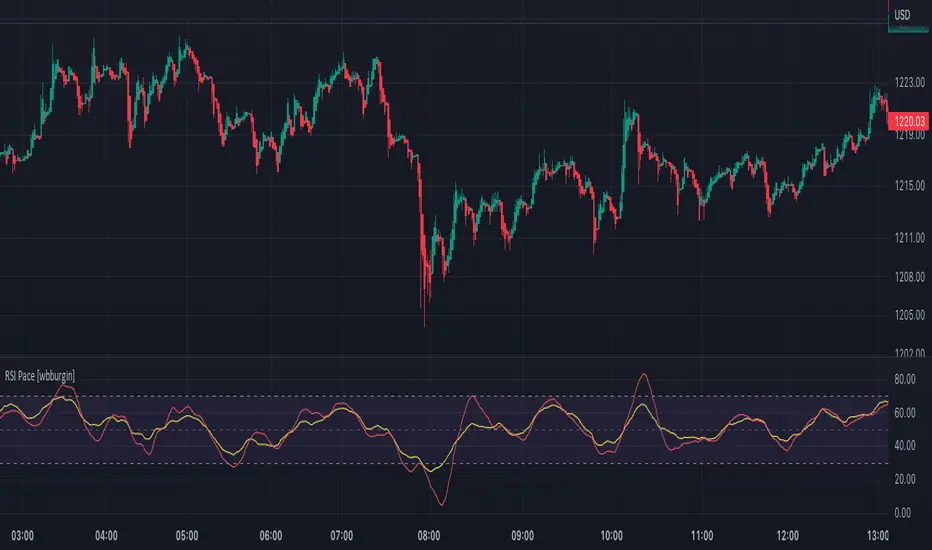The height and width of the screenshot is (550, 932).
Task: Select the 60.00 level on the RSI scale
Action: (x=907, y=413)
